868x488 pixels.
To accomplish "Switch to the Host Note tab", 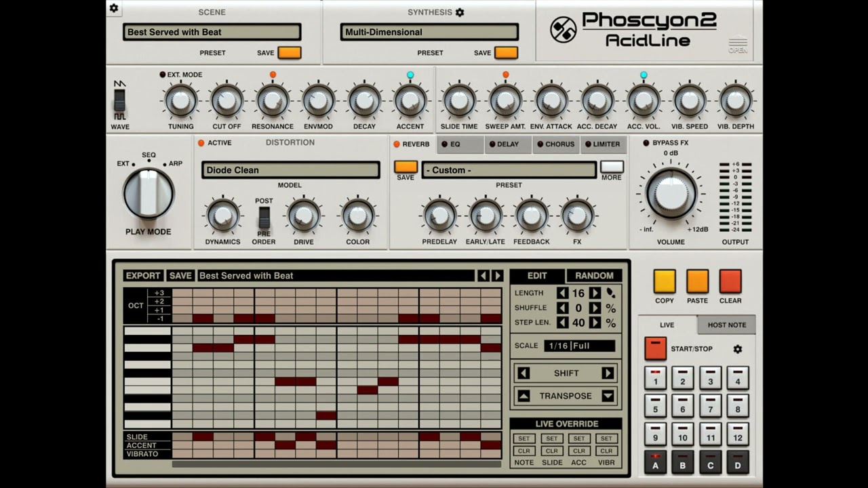I will click(x=726, y=325).
